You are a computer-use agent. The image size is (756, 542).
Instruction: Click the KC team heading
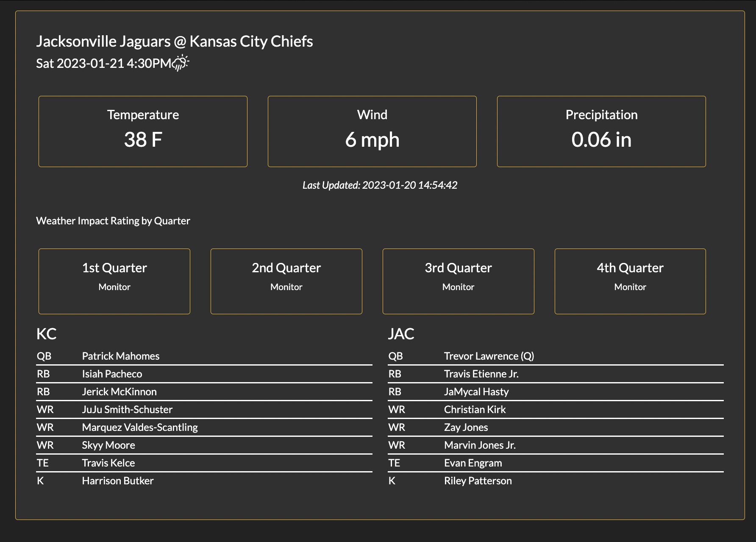47,334
